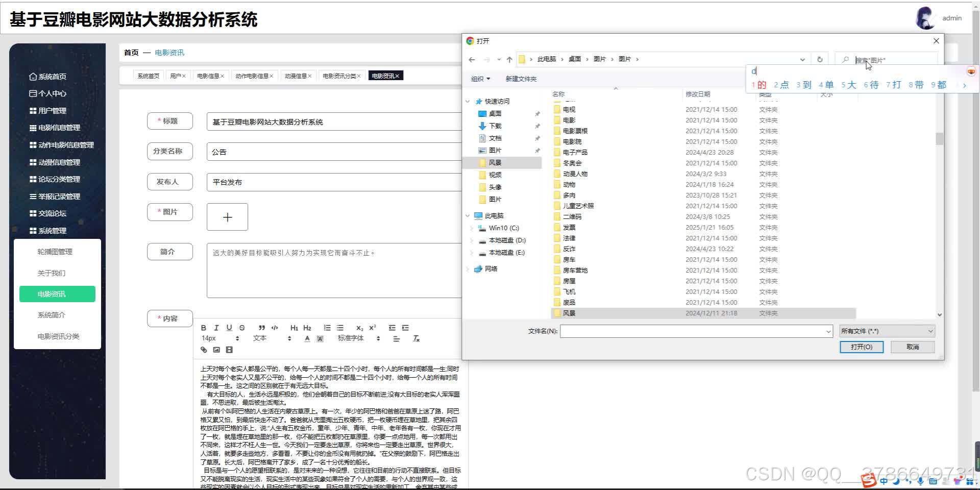Open the editor text color picker
This screenshot has width=980, height=490.
(x=307, y=338)
